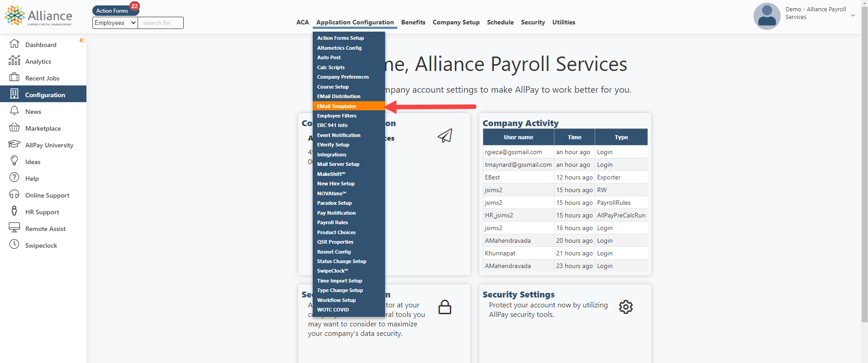This screenshot has height=363, width=868.
Task: Select Course Setup menu entry
Action: point(348,87)
